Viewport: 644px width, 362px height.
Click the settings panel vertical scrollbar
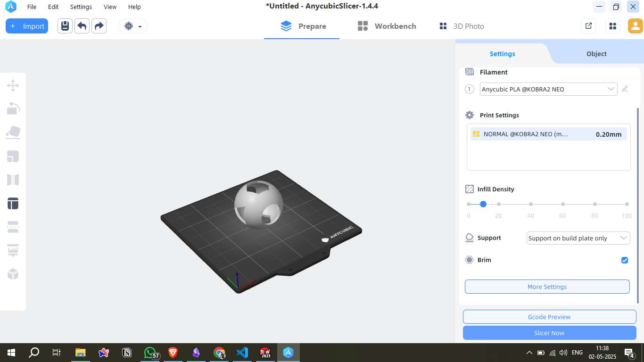(x=638, y=206)
